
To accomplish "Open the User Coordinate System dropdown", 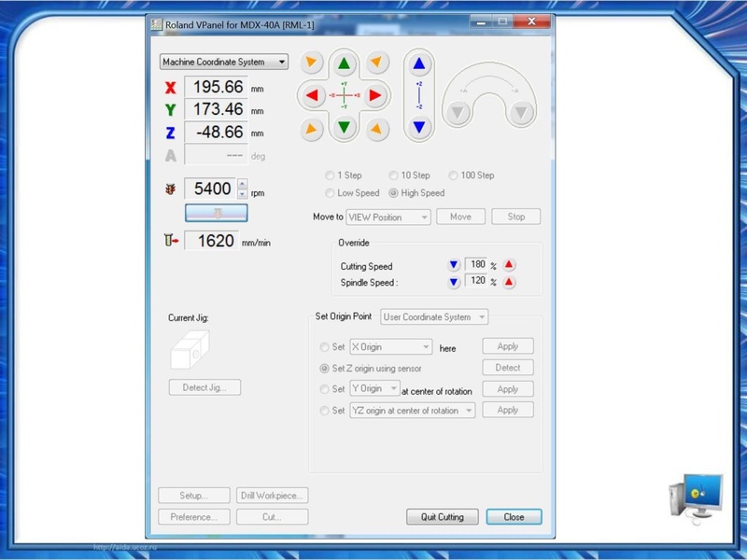I will click(434, 317).
